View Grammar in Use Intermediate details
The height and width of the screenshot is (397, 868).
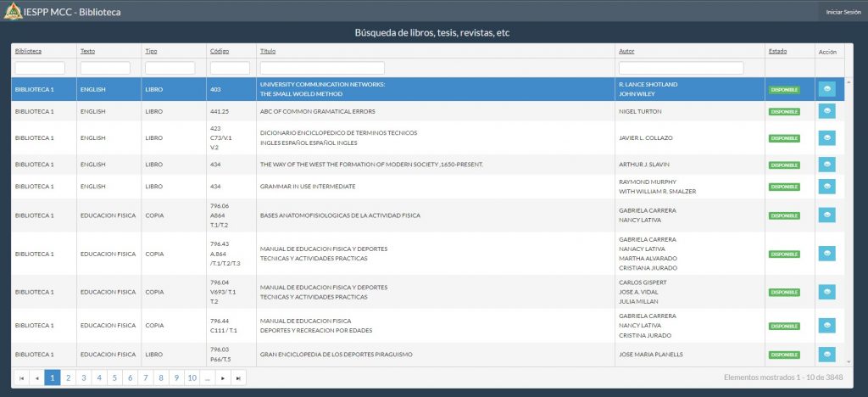click(827, 187)
